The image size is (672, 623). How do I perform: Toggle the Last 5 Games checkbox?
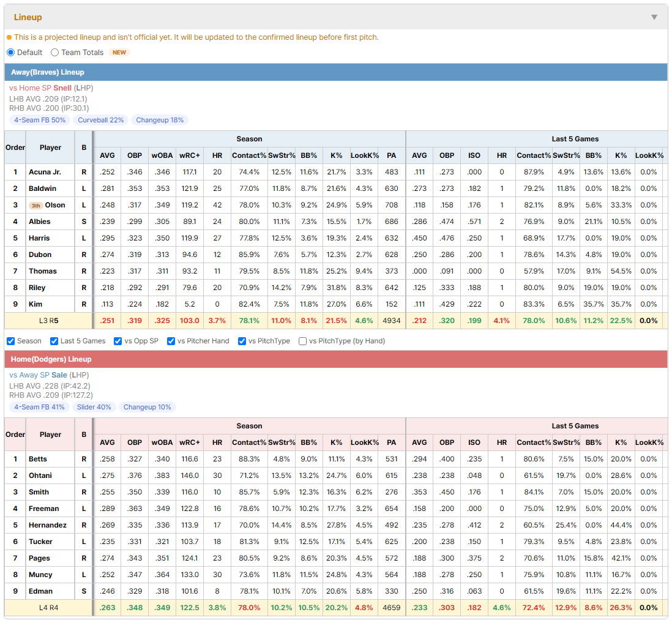pos(54,341)
